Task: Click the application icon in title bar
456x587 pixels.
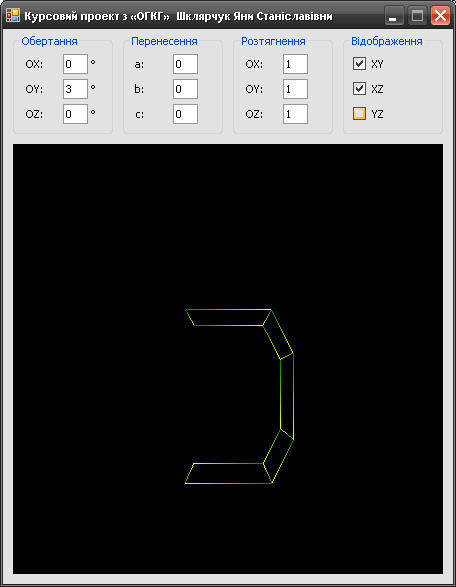Action: [13, 15]
